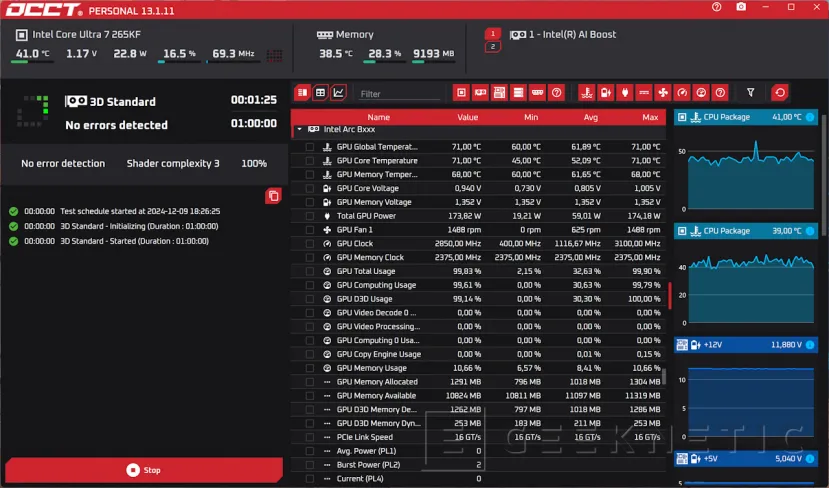829x488 pixels.
Task: Toggle the last question-mark sensor filter
Action: click(720, 93)
